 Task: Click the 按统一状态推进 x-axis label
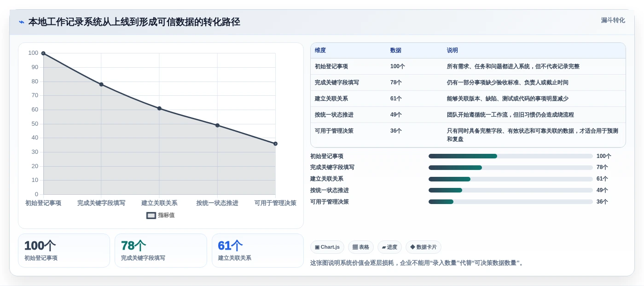(x=217, y=203)
